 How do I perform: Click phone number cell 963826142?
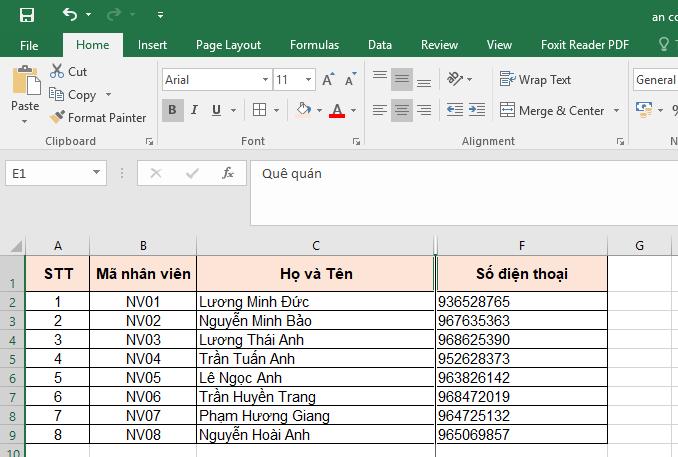pos(522,377)
